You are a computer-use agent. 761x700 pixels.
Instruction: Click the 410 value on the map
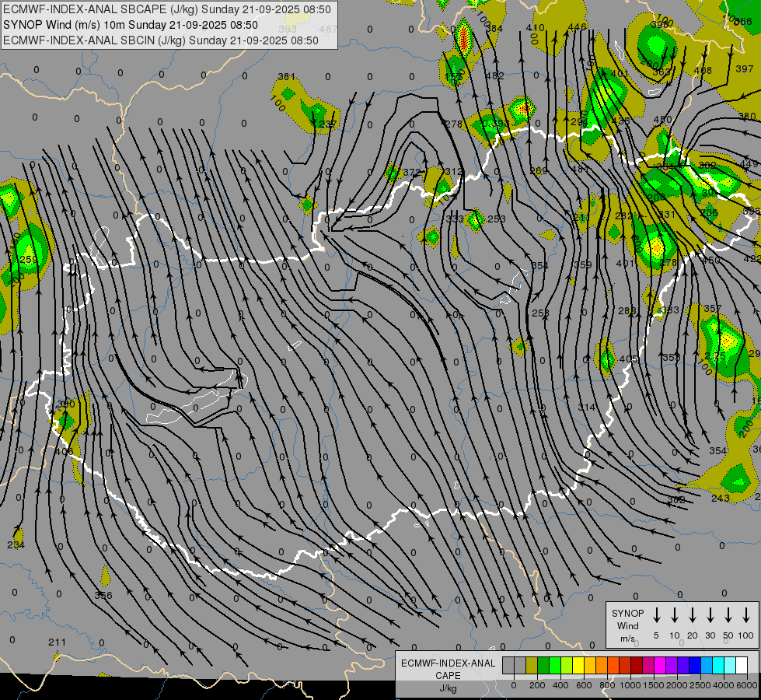click(x=536, y=28)
